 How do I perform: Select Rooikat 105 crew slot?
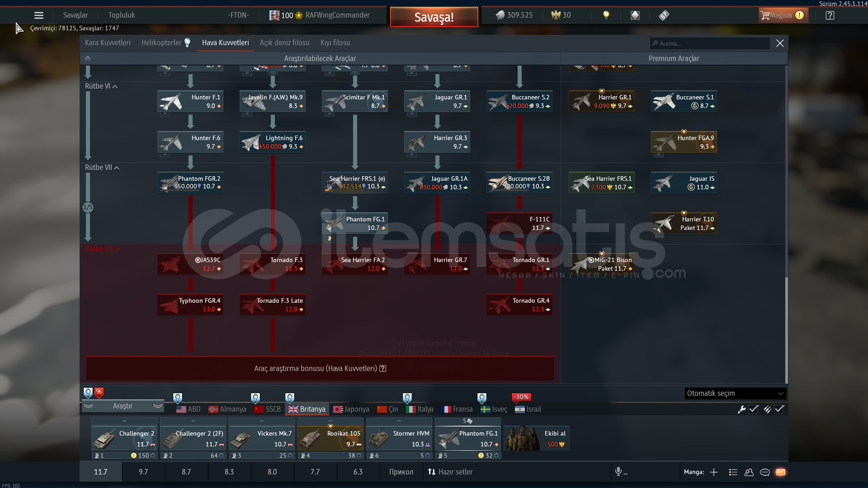coord(330,439)
